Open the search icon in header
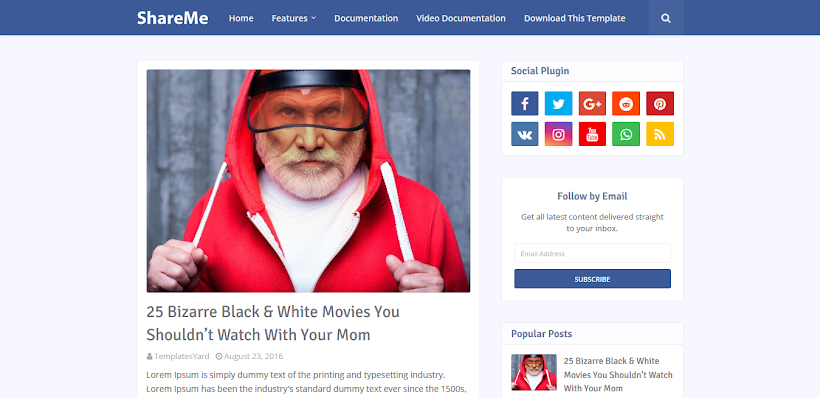The width and height of the screenshot is (820, 398). (x=666, y=18)
